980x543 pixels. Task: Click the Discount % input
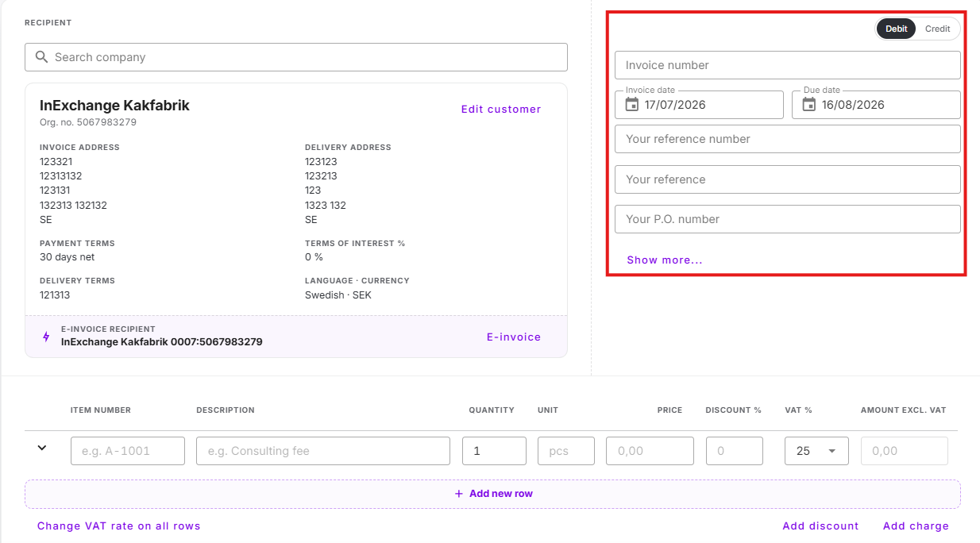[x=735, y=451]
